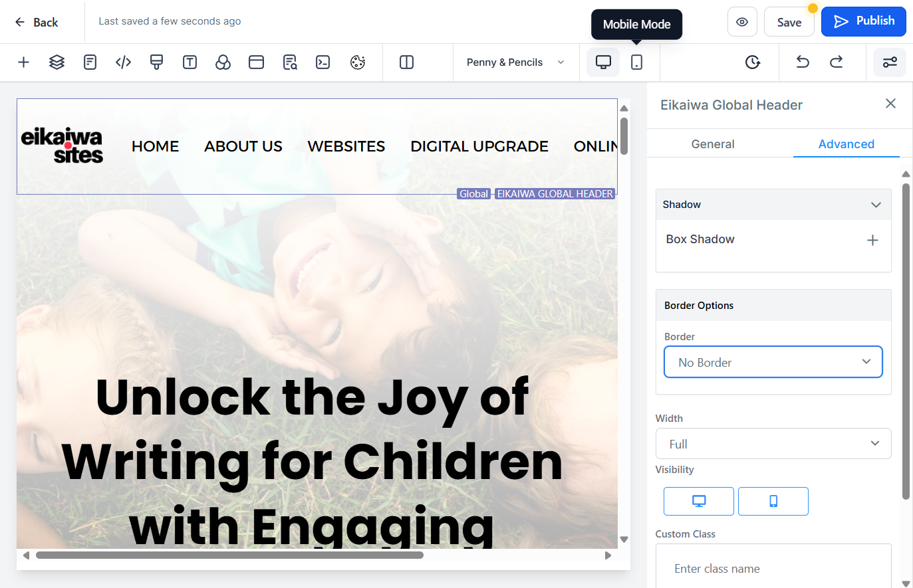Add a Box Shadow with plus
913x588 pixels.
pyautogui.click(x=872, y=240)
